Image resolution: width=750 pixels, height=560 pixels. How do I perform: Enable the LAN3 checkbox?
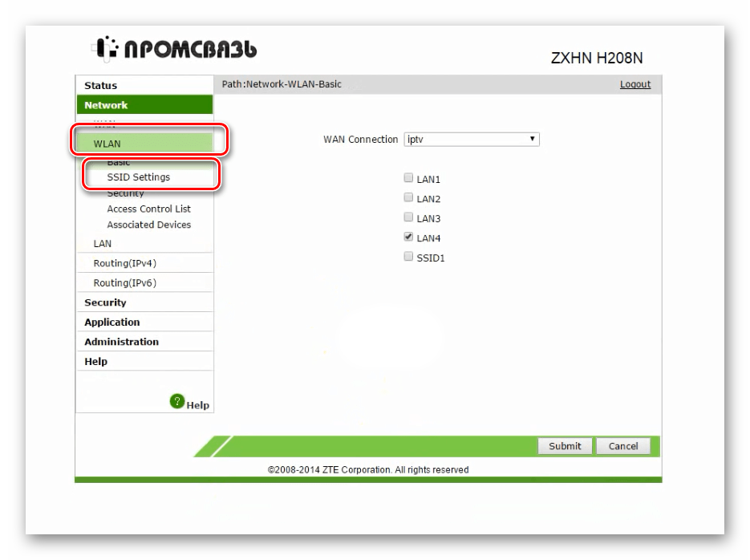(408, 217)
